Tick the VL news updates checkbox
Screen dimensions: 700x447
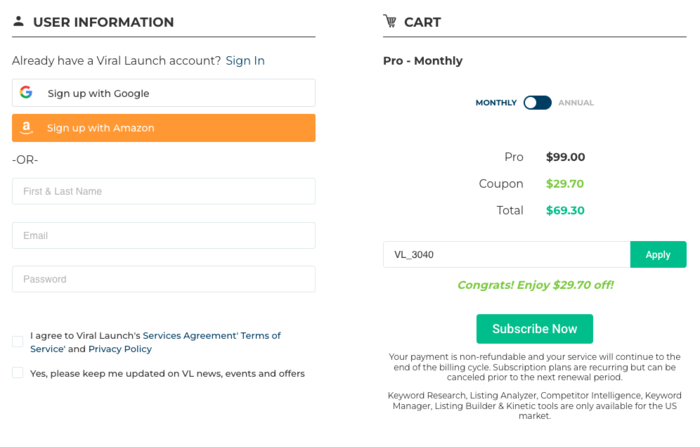18,373
